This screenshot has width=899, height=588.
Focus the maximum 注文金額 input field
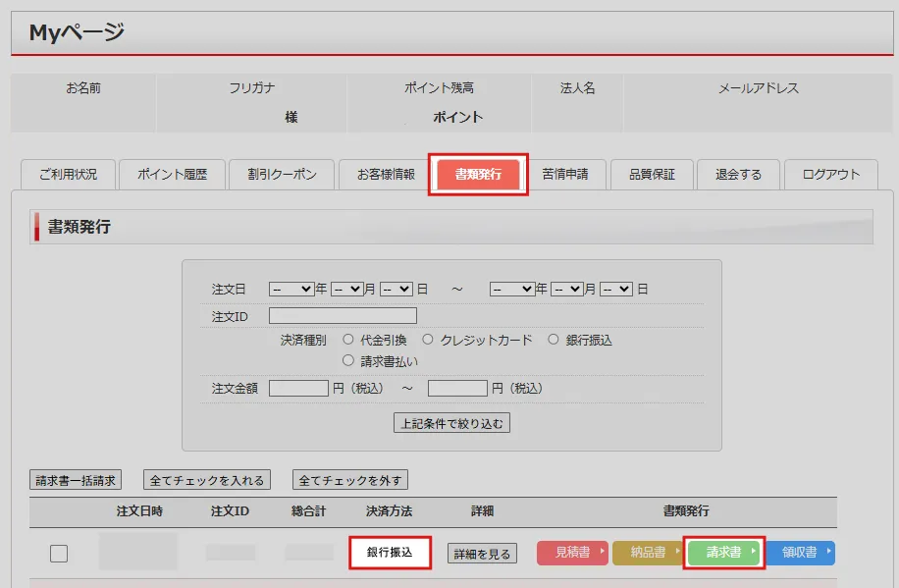[457, 389]
